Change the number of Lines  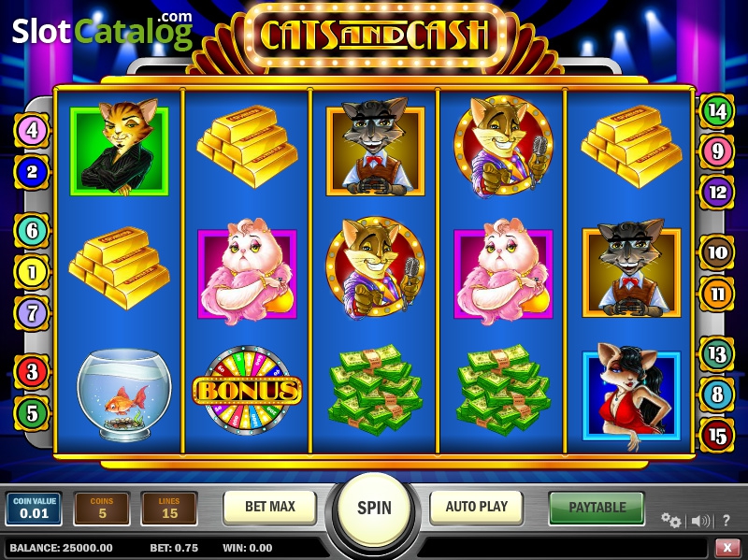[169, 509]
